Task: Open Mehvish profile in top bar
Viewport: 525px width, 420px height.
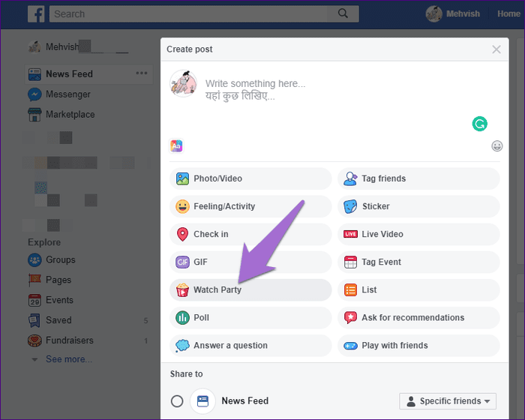Action: 453,13
